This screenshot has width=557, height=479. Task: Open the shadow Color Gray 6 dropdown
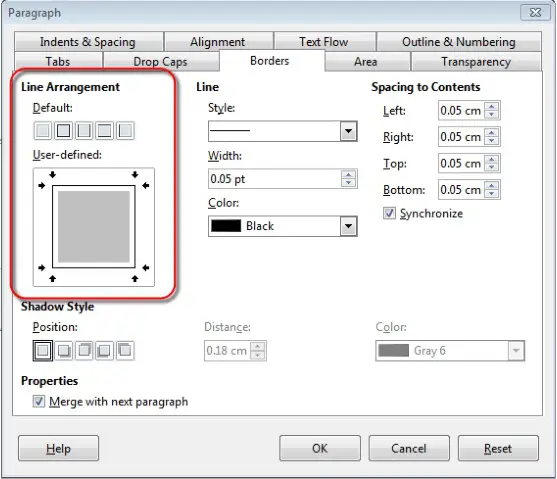(516, 351)
